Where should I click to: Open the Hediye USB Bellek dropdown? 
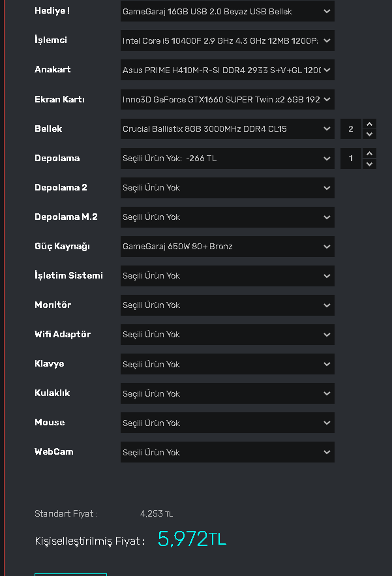point(227,11)
